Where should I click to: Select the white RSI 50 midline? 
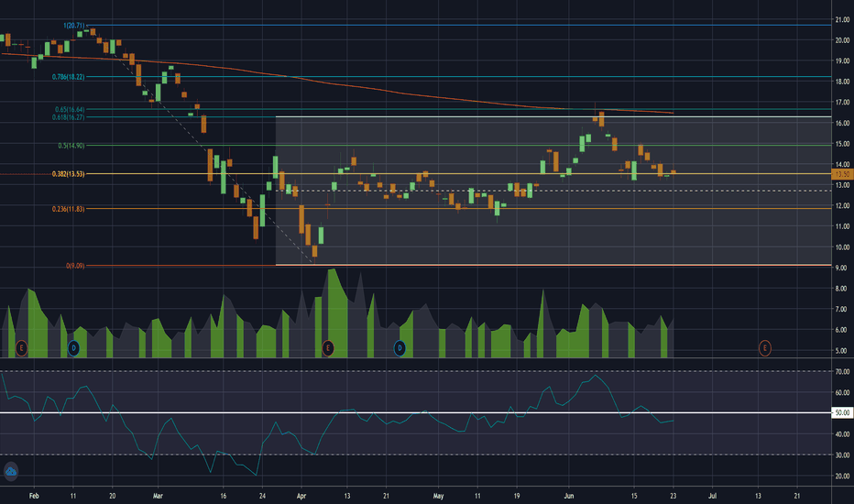point(416,412)
